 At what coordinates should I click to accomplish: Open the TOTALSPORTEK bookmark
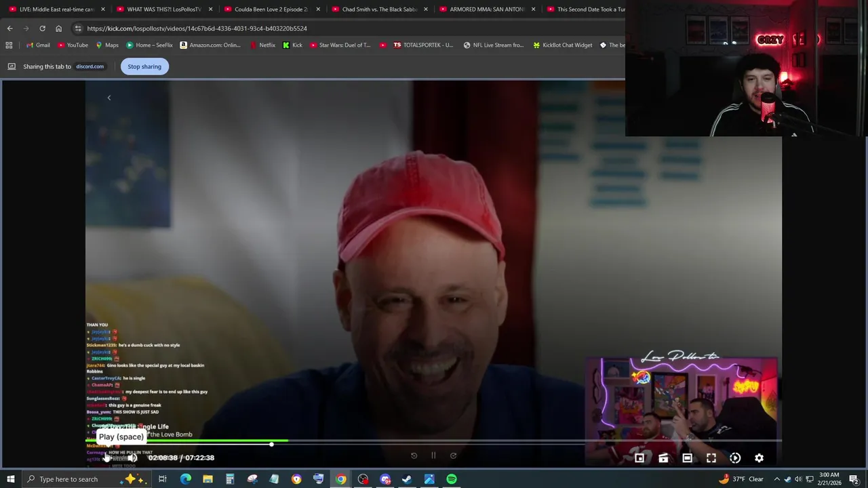click(x=423, y=45)
